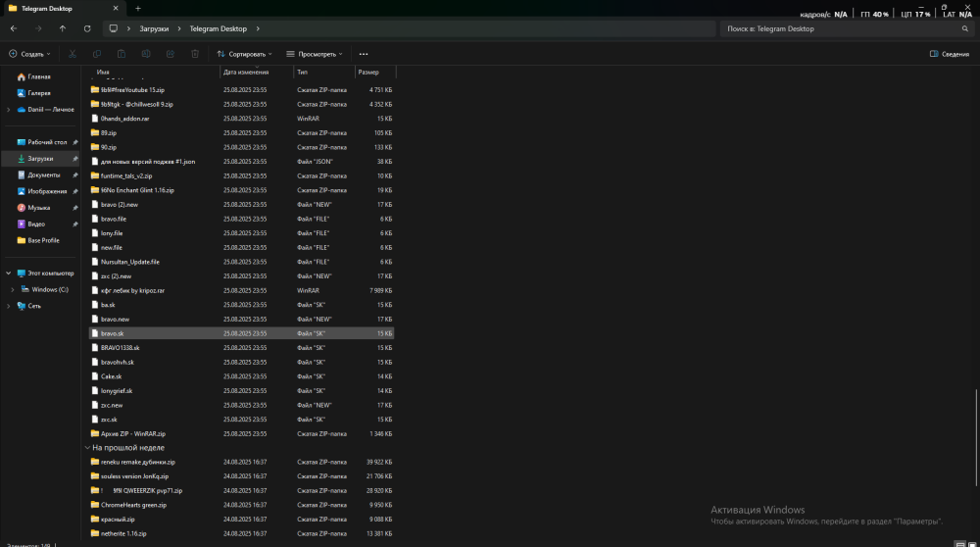Select file zxc (2).new
The image size is (980, 547).
tap(117, 276)
